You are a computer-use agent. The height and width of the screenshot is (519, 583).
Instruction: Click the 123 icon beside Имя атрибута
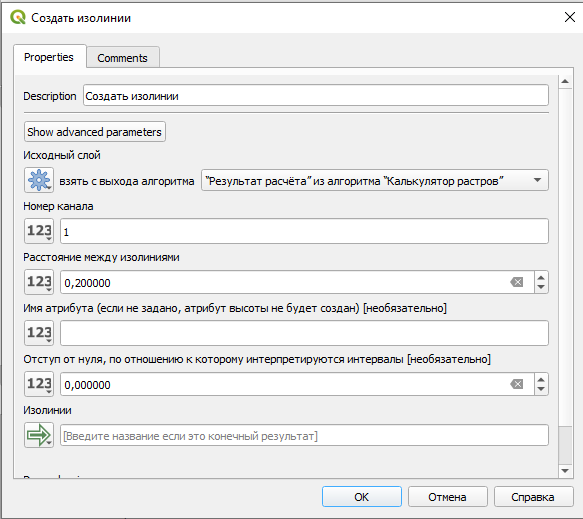39,333
